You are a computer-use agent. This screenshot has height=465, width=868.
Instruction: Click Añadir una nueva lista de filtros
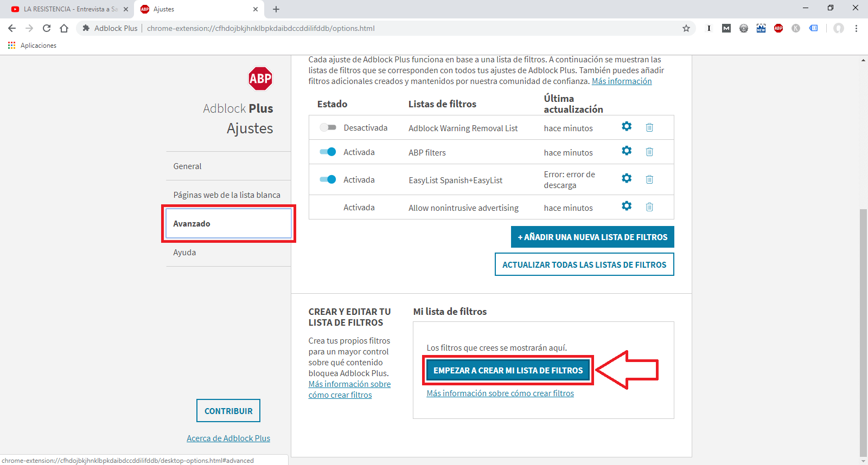coord(592,237)
